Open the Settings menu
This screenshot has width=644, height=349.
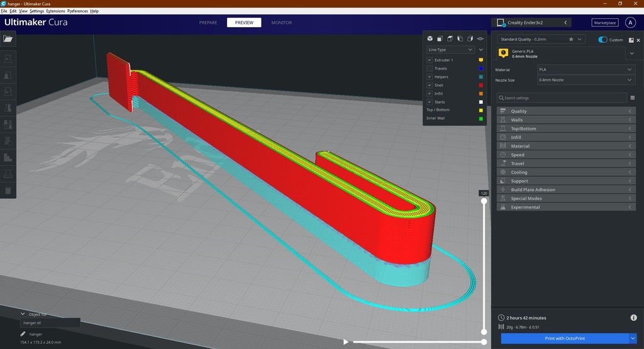click(x=37, y=11)
